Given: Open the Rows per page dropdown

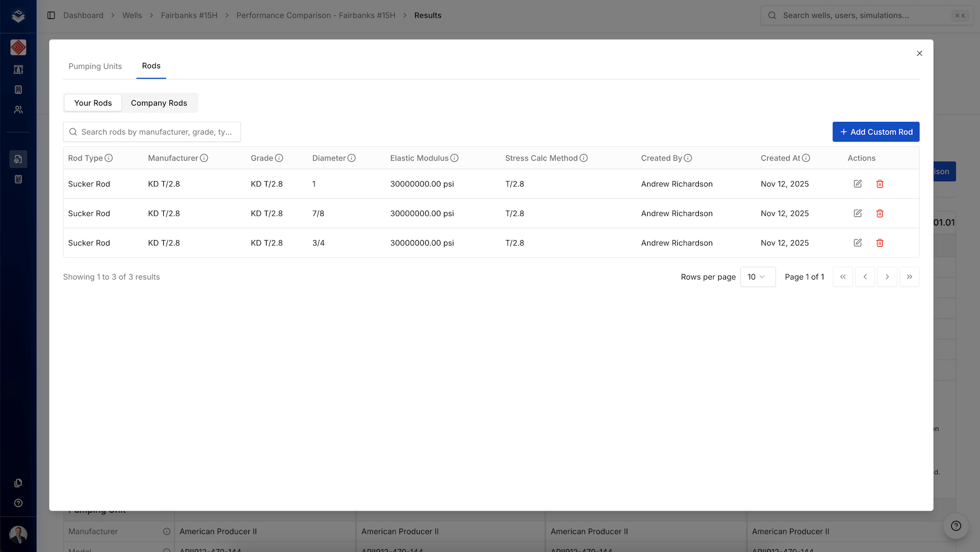Looking at the screenshot, I should [757, 276].
